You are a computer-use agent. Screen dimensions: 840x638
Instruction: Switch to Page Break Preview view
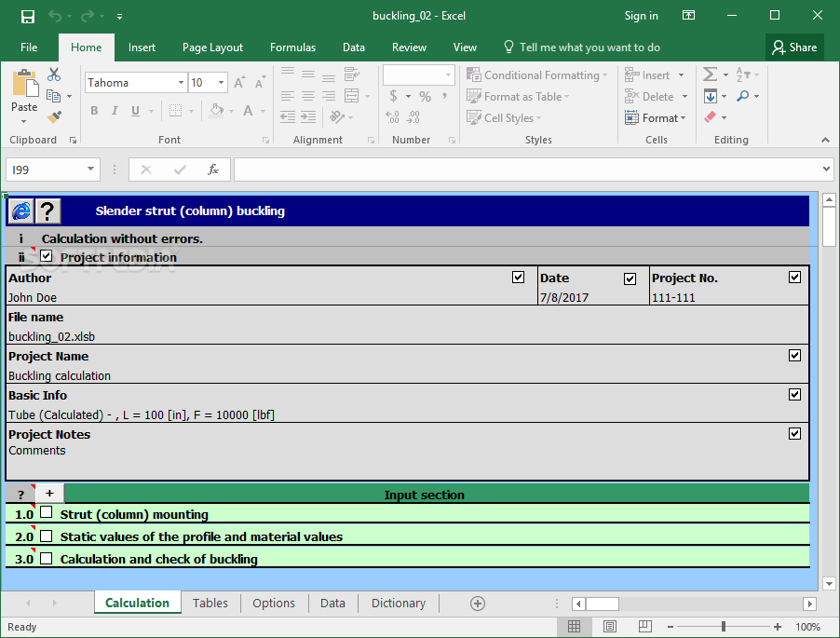pos(645,626)
